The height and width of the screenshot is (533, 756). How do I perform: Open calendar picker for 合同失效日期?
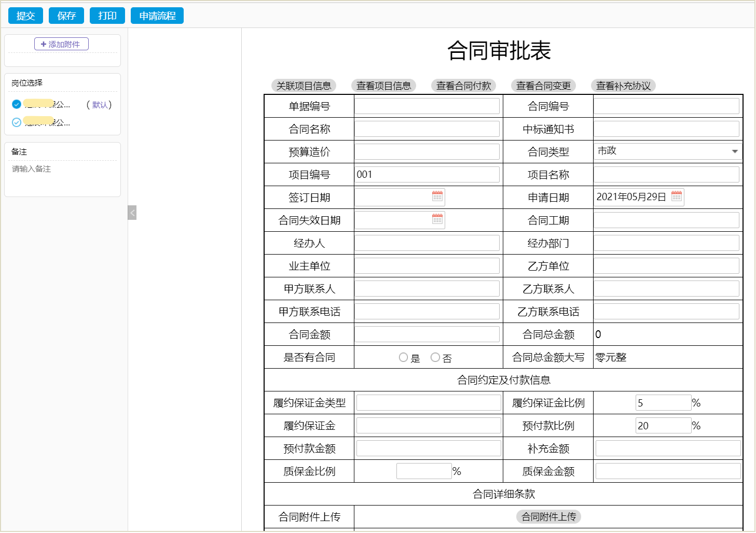click(437, 219)
